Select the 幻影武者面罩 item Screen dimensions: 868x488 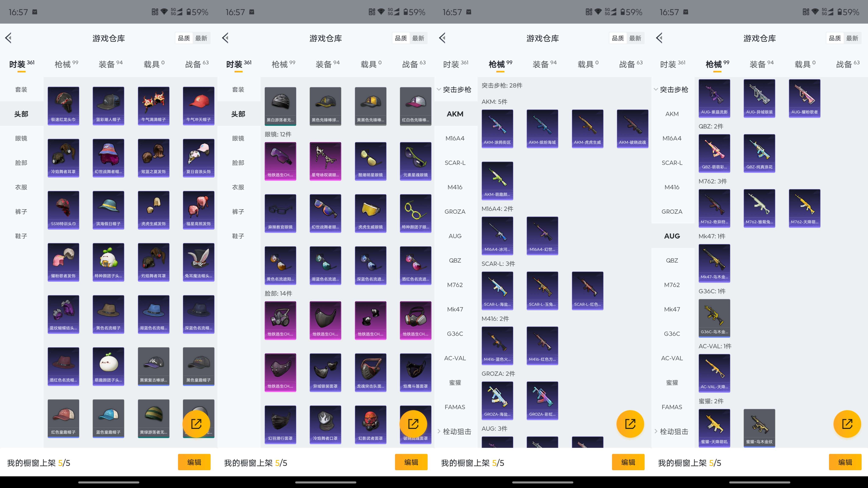tap(371, 425)
